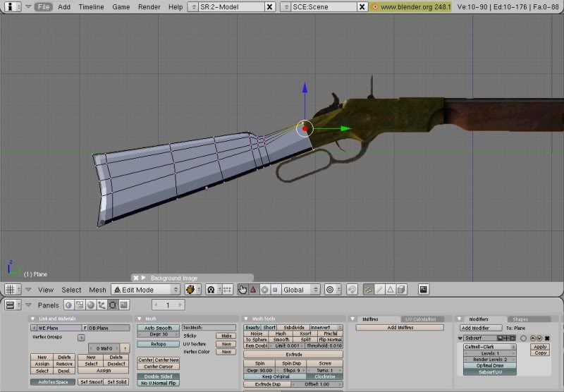Click the render this window image icon
Screen dimensions: 564x392
(x=424, y=290)
